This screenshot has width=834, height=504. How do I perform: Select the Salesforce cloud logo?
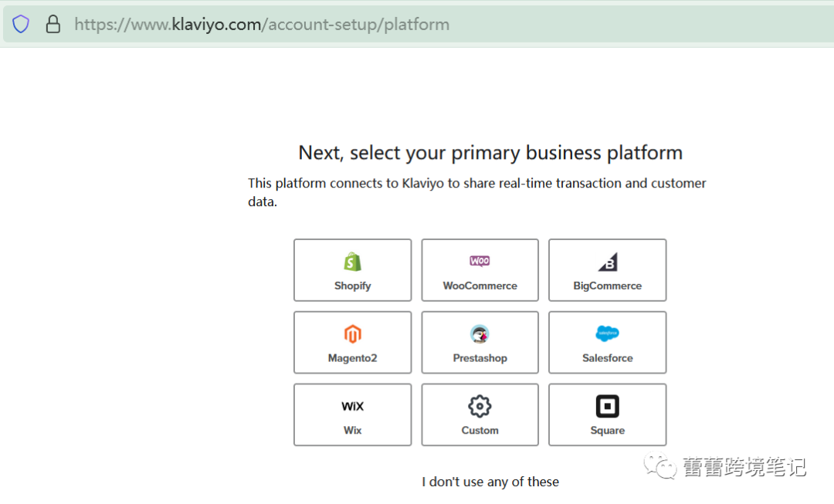[608, 333]
